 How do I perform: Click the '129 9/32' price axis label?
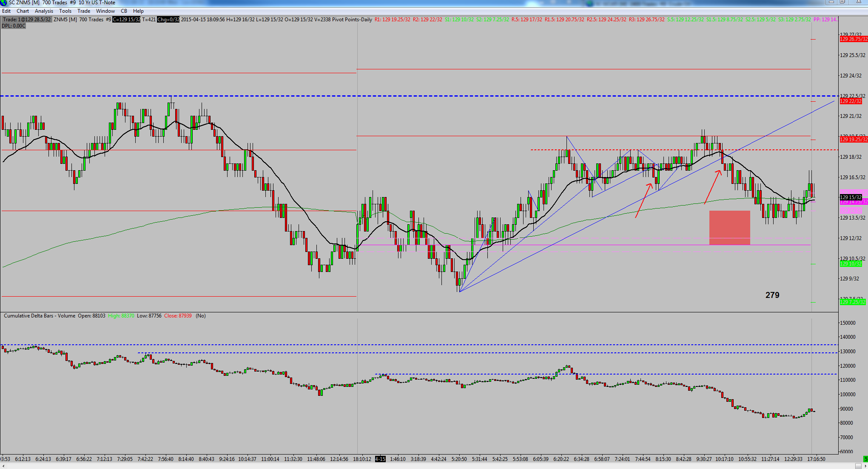coord(849,279)
